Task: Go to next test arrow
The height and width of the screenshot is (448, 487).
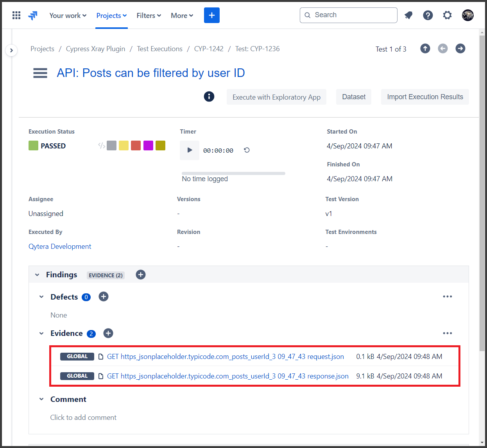Action: (x=460, y=48)
